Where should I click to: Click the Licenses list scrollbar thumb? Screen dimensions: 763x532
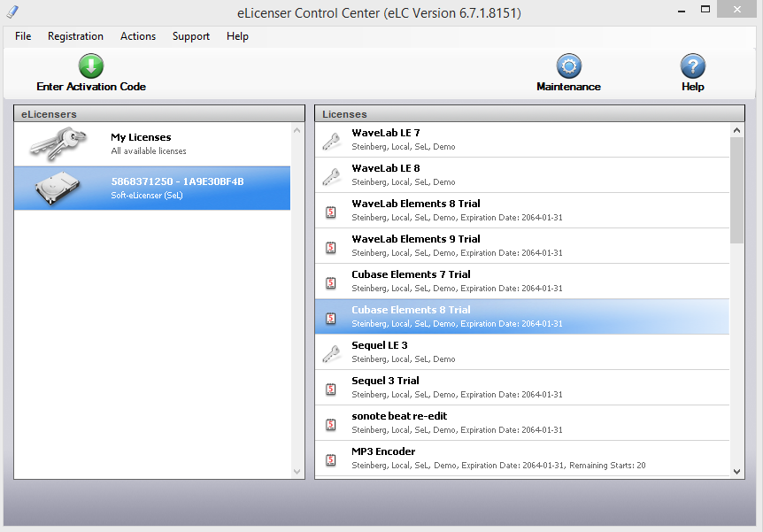coord(736,190)
